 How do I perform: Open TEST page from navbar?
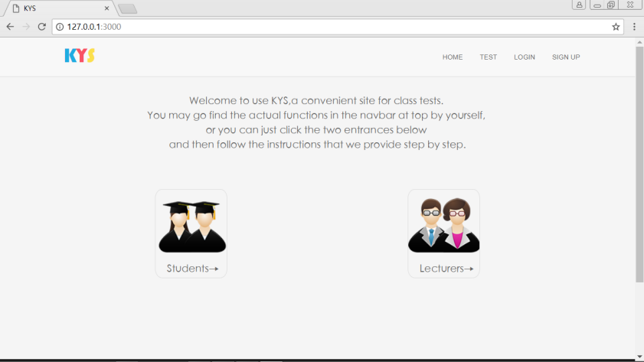tap(489, 57)
